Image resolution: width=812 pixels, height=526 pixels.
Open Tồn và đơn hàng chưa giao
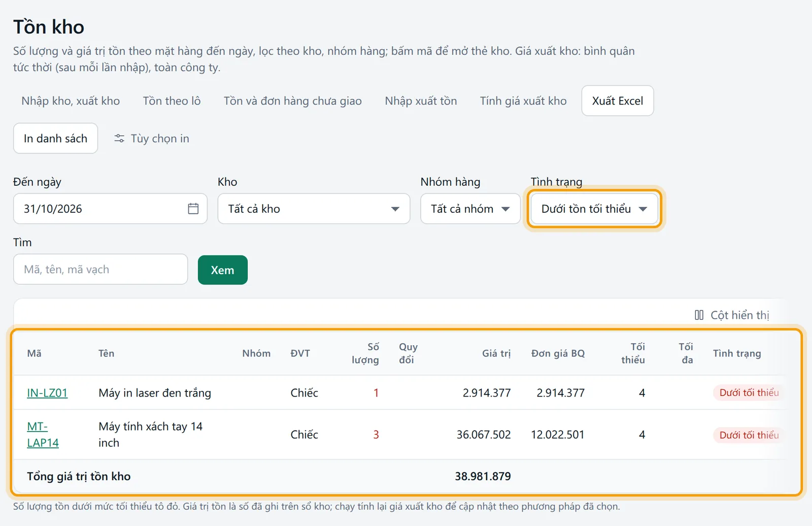292,101
